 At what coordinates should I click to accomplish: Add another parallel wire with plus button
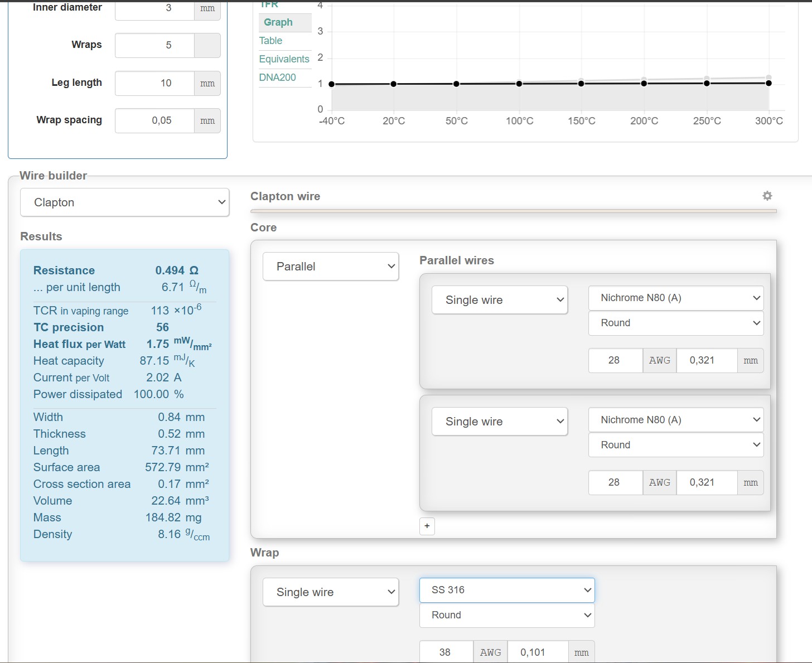pyautogui.click(x=427, y=526)
